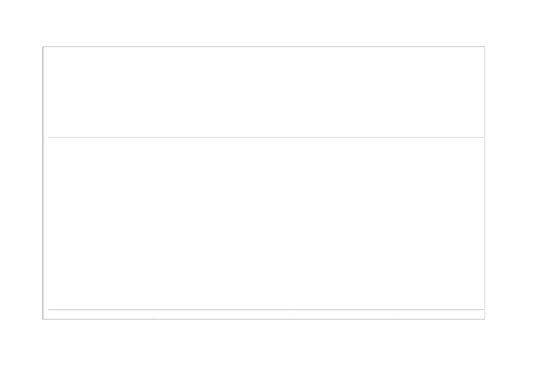
Task: Click the middle tick mark on bottom axis
Action: coord(291,319)
